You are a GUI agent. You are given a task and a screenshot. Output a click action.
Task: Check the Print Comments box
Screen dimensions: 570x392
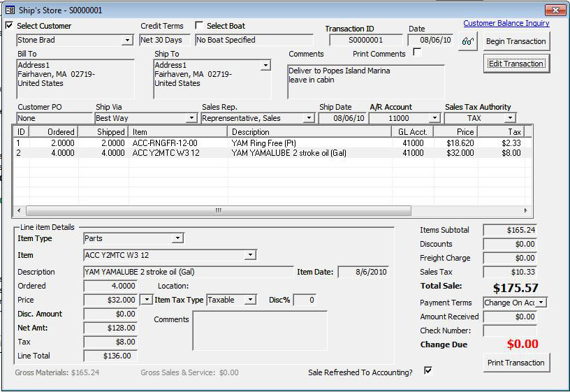click(x=418, y=53)
